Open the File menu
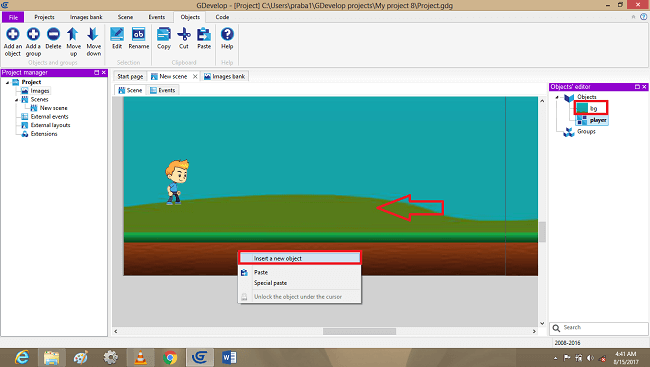650x367 pixels. [13, 17]
